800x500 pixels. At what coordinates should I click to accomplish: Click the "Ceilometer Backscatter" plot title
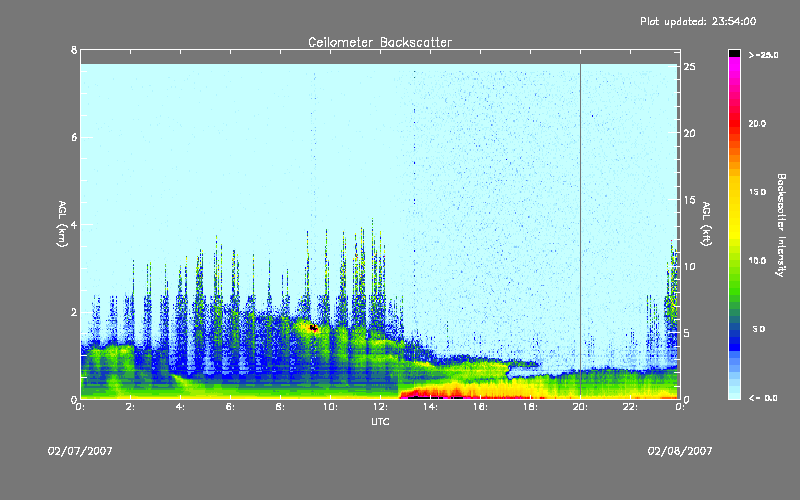(x=380, y=42)
